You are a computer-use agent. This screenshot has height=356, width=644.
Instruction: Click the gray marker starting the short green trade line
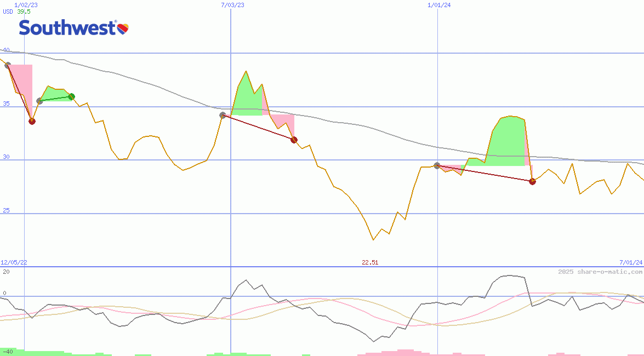tap(39, 101)
